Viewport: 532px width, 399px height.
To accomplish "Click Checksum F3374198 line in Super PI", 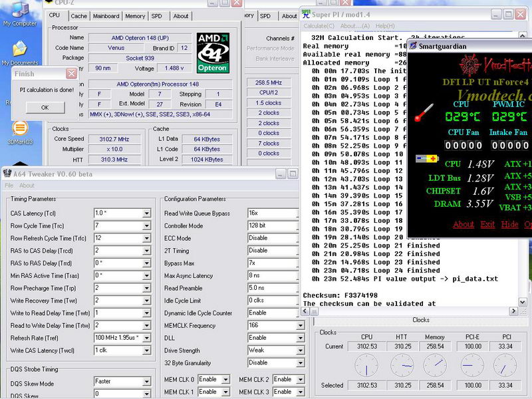I will (x=340, y=295).
